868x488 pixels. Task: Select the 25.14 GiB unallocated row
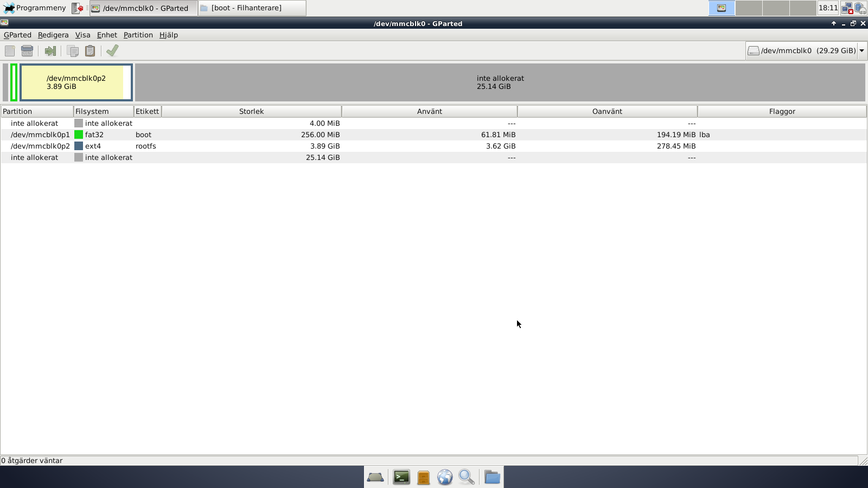pyautogui.click(x=433, y=157)
